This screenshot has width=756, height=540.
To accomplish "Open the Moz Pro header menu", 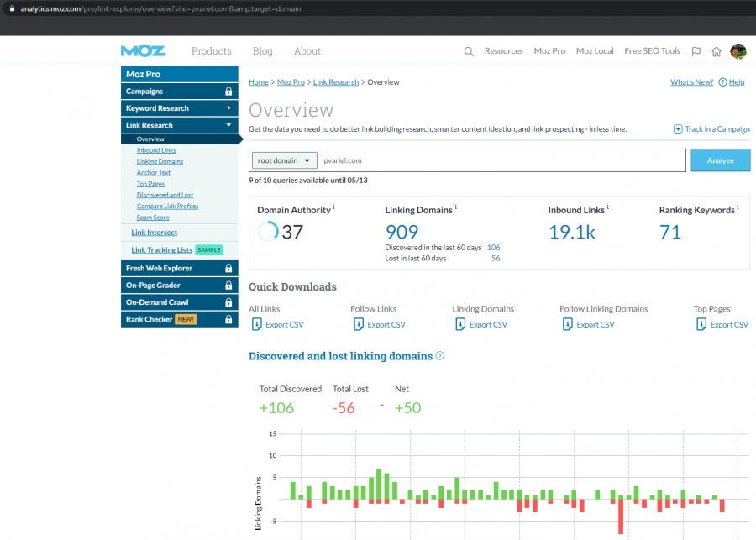I will pyautogui.click(x=549, y=51).
